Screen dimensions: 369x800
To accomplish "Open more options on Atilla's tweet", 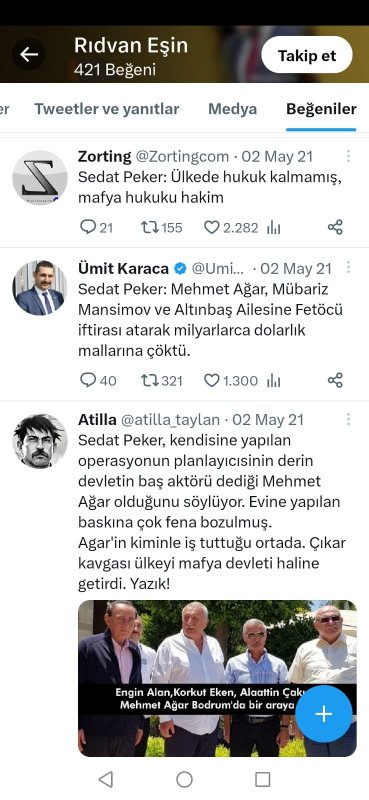I will (349, 419).
